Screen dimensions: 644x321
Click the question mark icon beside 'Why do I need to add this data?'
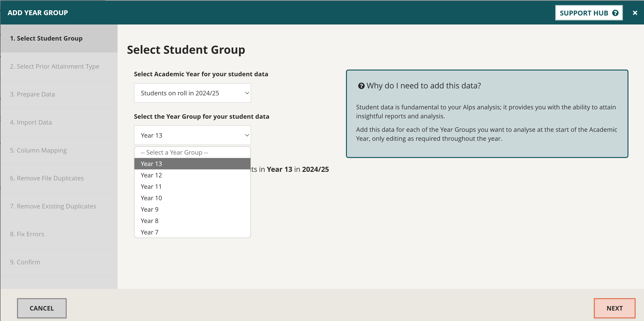pyautogui.click(x=361, y=86)
